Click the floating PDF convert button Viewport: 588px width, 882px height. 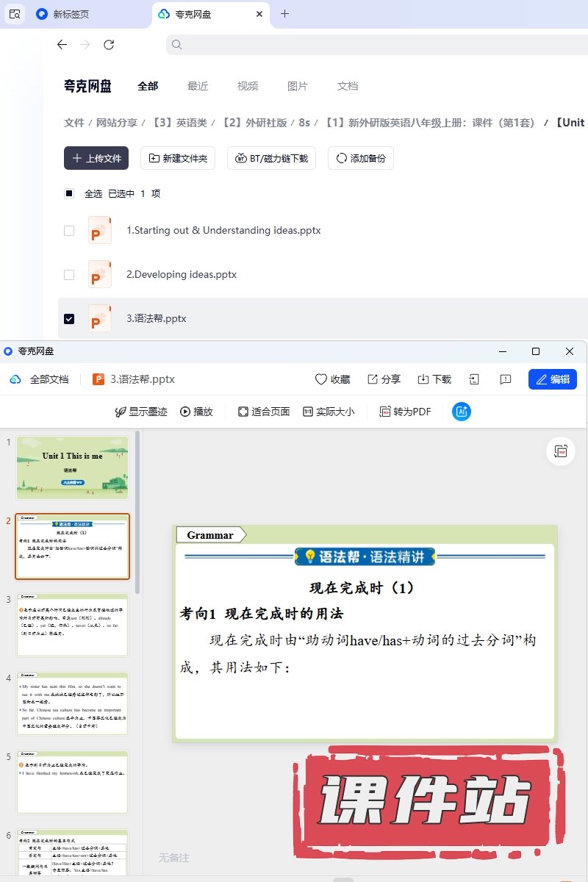[561, 451]
